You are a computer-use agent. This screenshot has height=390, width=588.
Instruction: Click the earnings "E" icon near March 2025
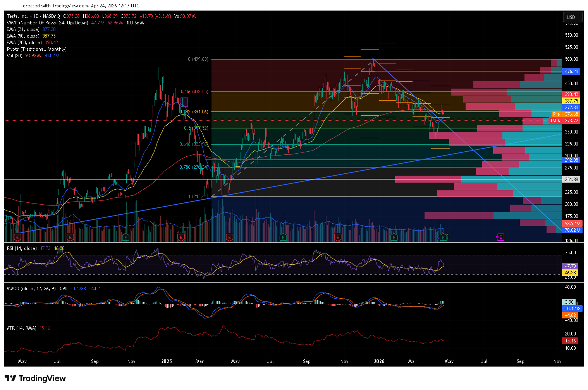point(230,237)
